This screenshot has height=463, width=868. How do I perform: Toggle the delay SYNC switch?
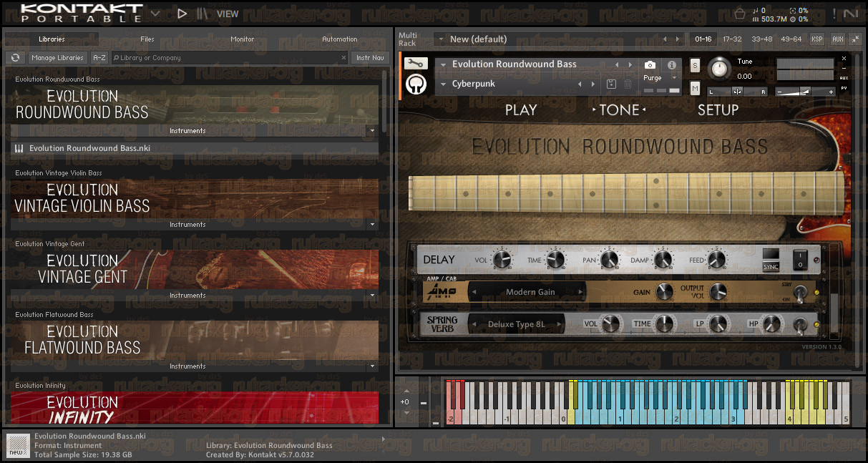(771, 260)
